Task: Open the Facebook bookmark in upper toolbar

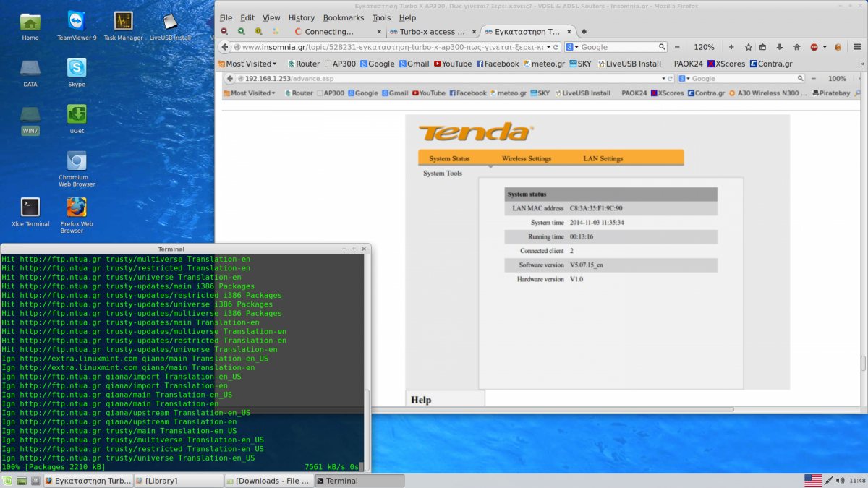Action: [x=498, y=64]
